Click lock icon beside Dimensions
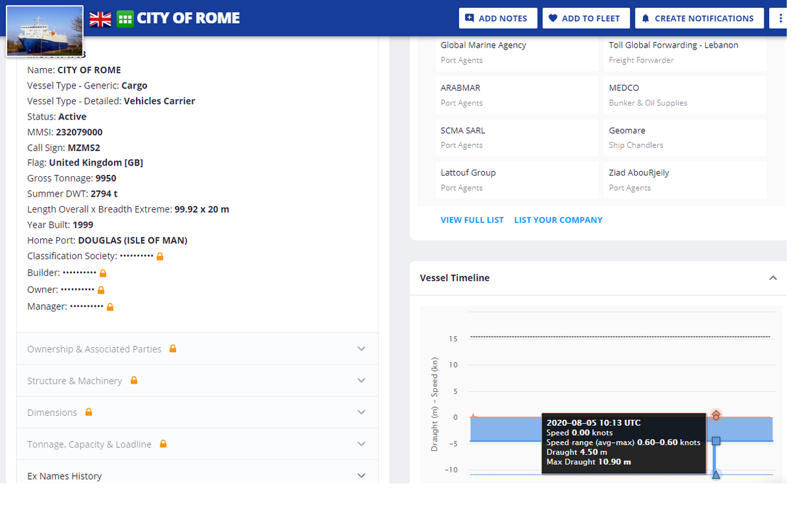812x528 pixels. coord(88,412)
